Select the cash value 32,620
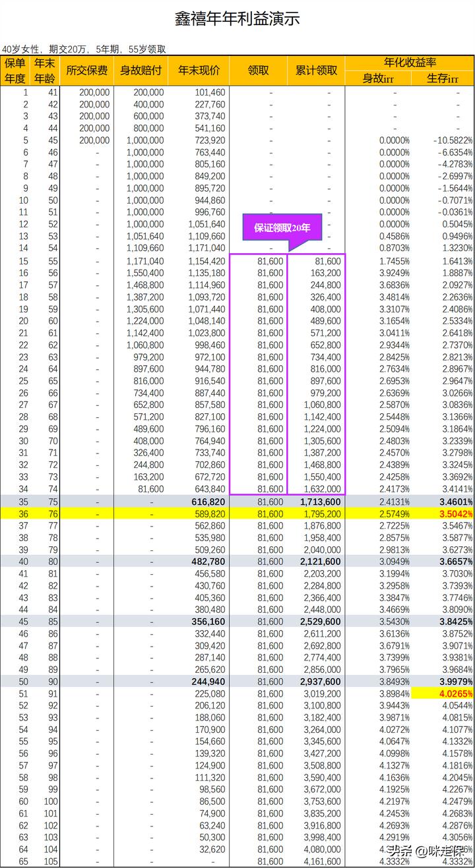The image size is (475, 868). [212, 850]
